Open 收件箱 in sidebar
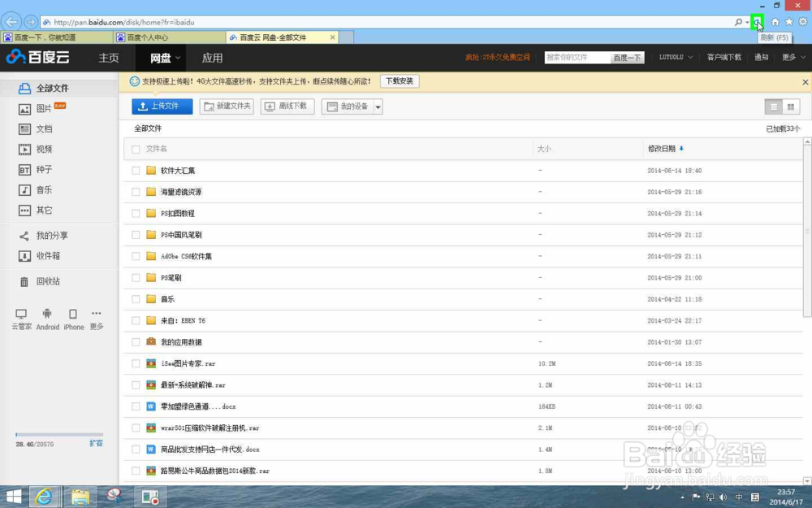Viewport: 812px width, 508px height. [x=39, y=256]
